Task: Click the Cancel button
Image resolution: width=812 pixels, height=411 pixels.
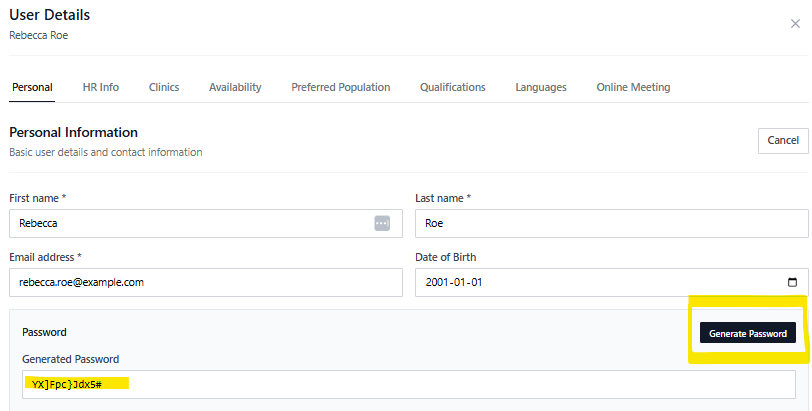Action: tap(783, 141)
